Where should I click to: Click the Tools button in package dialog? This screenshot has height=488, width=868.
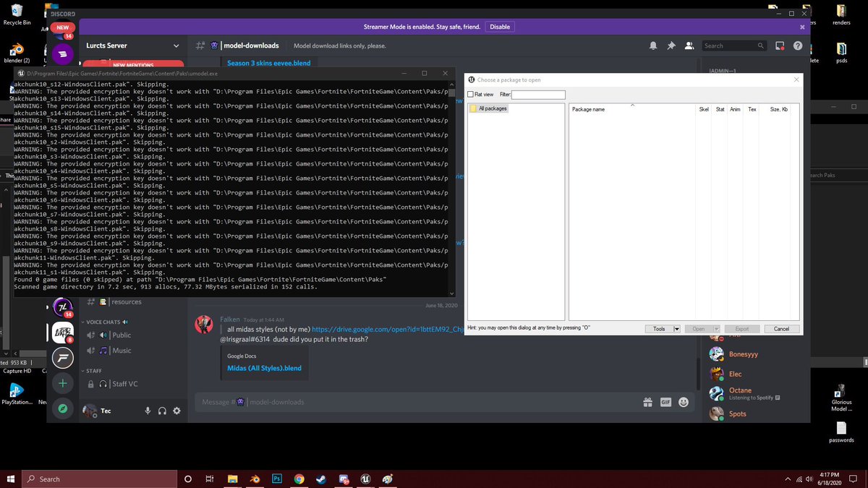point(659,329)
